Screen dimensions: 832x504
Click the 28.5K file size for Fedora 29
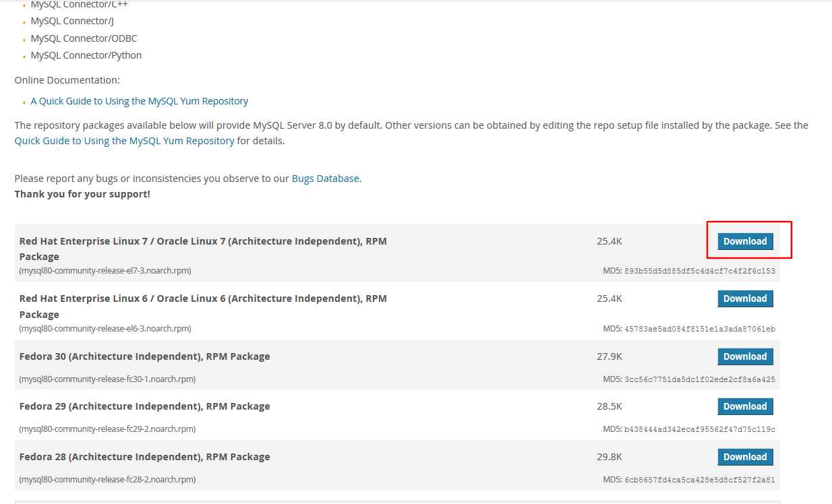pos(610,406)
